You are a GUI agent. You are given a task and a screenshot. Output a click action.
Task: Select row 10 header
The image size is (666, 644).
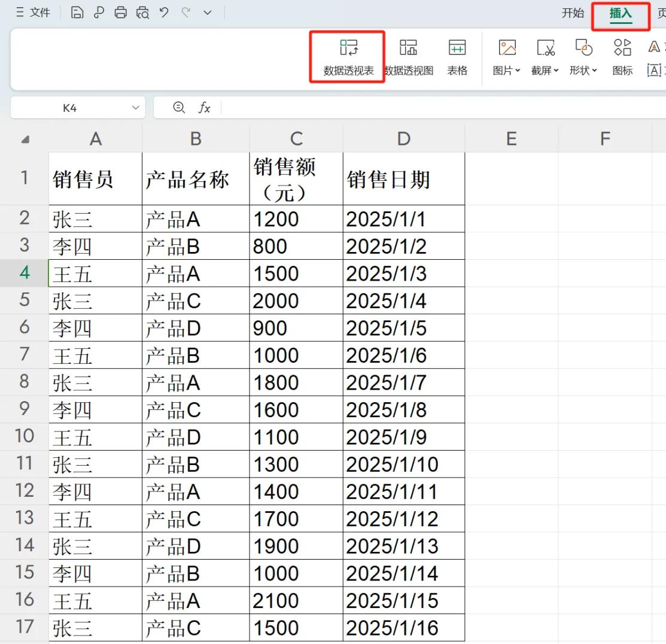(24, 436)
